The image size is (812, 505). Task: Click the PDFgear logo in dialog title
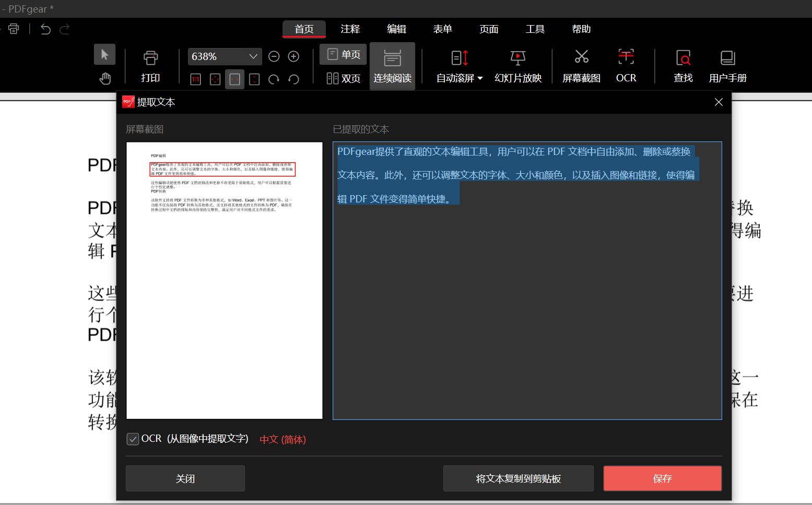[x=128, y=102]
